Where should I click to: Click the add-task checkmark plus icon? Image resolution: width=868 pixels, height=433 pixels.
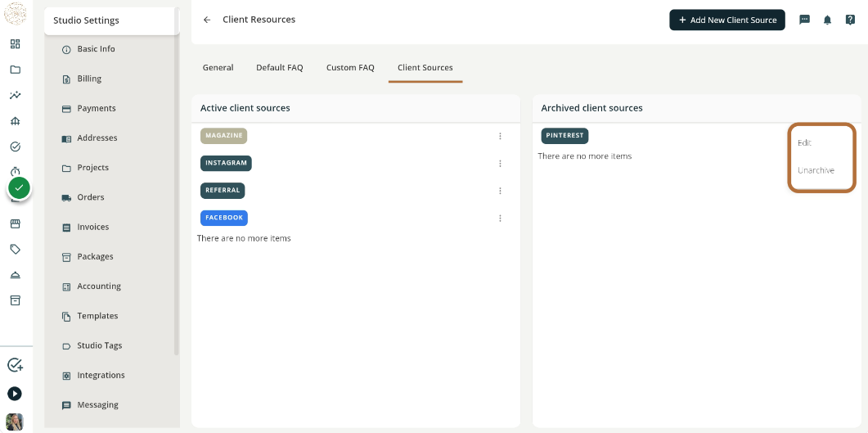15,365
